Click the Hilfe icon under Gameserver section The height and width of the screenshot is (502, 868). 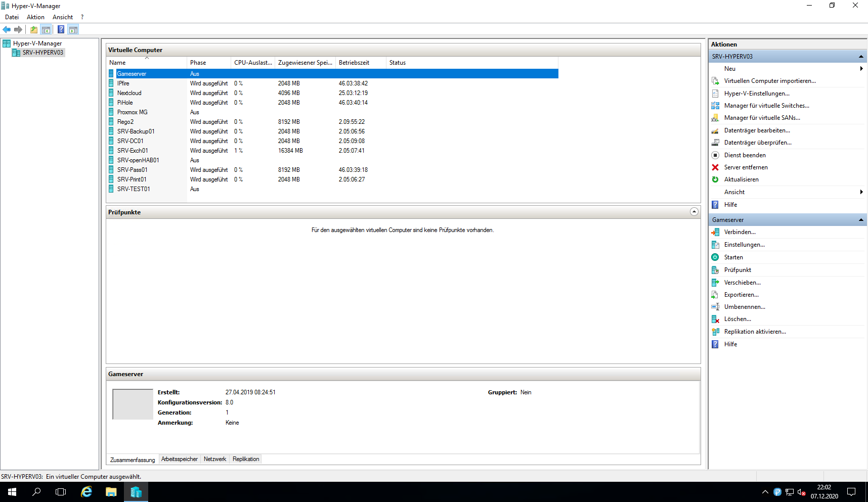click(715, 344)
